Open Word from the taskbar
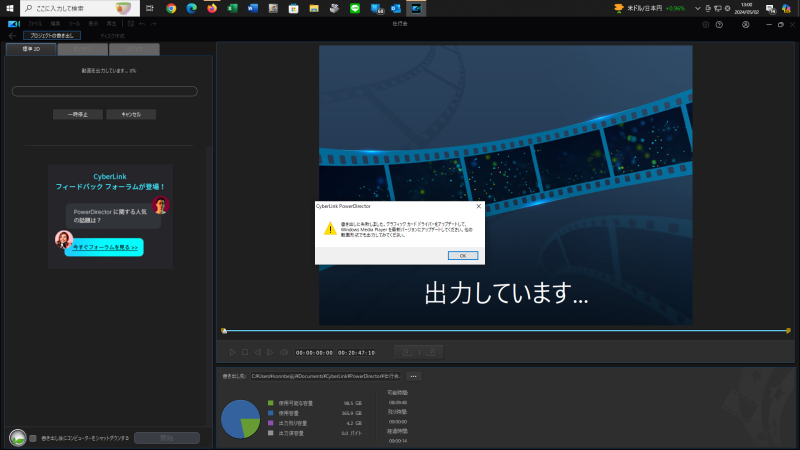This screenshot has height=450, width=800. pyautogui.click(x=253, y=8)
